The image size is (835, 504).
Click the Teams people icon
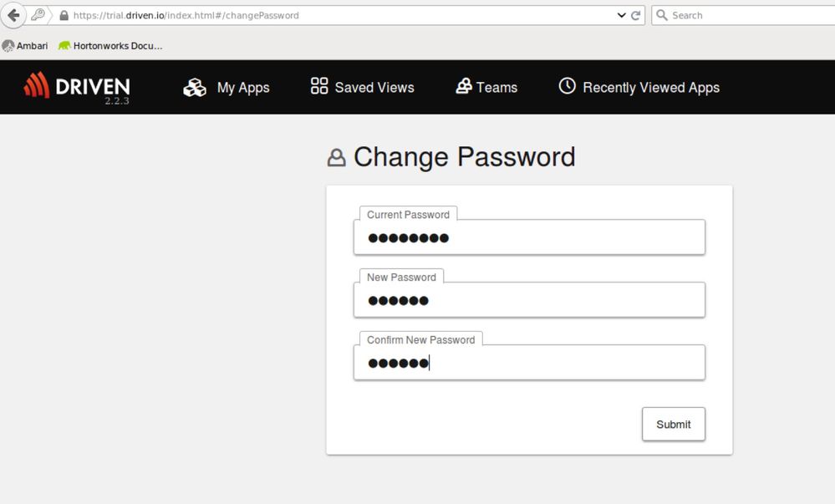(464, 86)
